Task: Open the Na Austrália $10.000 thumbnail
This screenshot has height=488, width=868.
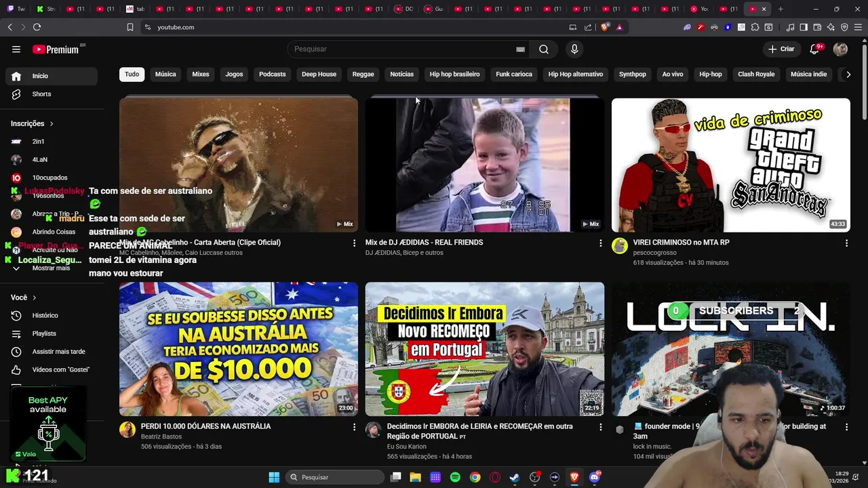Action: point(239,349)
